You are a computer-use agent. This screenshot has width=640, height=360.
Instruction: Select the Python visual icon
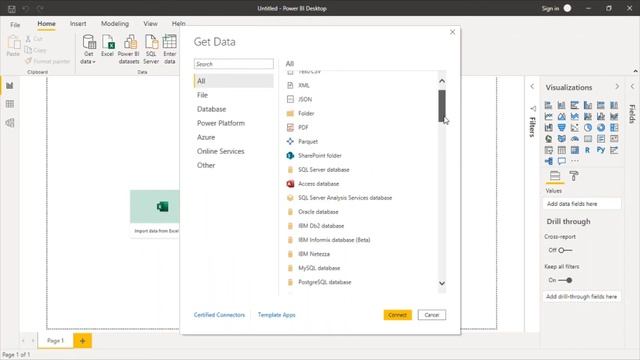coord(600,150)
